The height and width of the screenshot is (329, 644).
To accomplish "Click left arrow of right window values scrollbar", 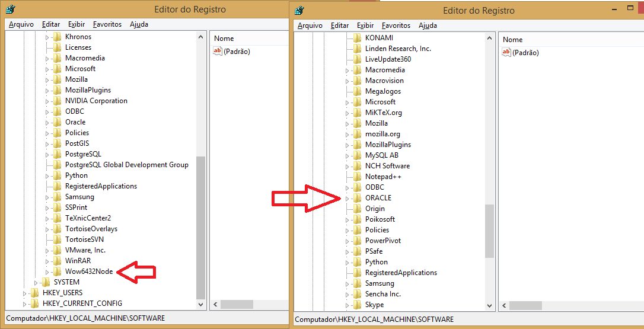I will (503, 306).
